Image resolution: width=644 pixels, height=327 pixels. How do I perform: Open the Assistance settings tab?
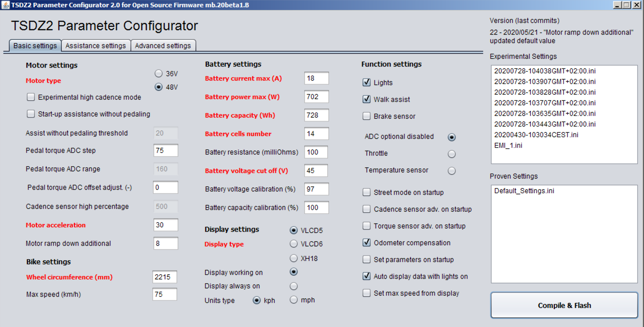click(x=96, y=46)
